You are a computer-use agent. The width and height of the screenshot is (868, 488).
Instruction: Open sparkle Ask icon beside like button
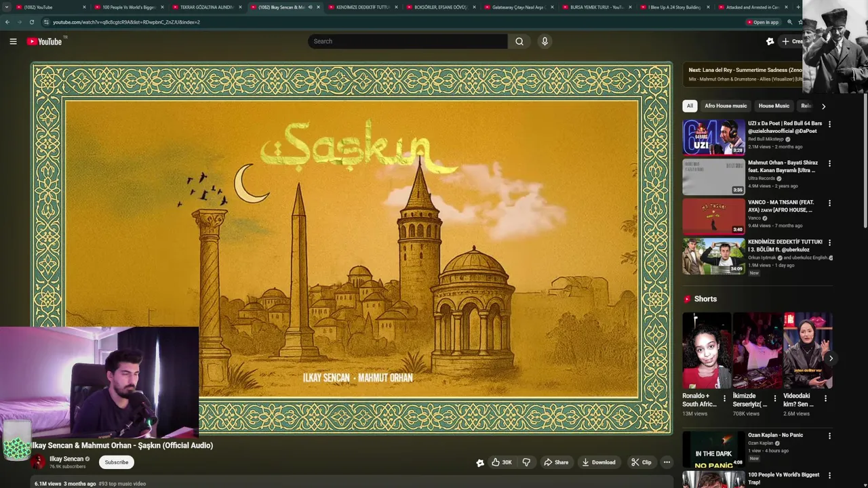point(480,462)
